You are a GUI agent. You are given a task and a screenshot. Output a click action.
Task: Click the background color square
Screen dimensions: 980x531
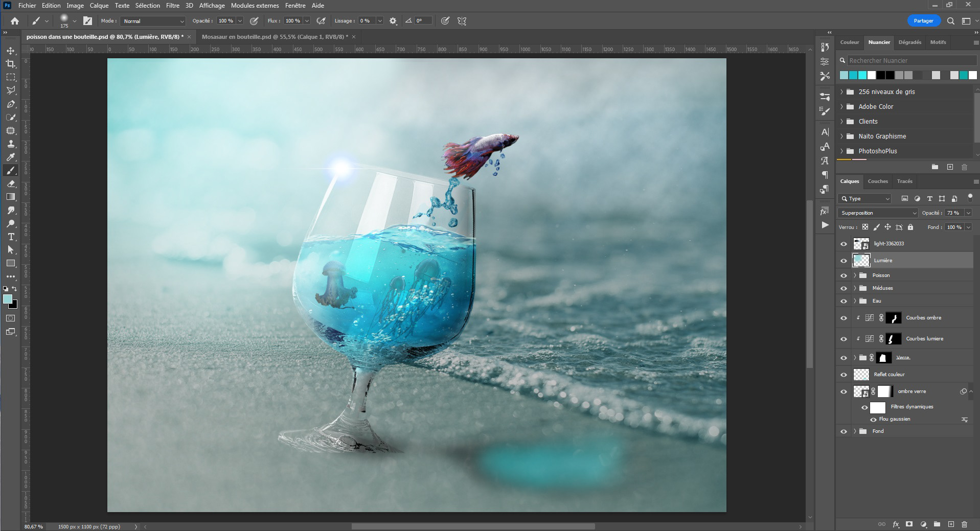(14, 305)
